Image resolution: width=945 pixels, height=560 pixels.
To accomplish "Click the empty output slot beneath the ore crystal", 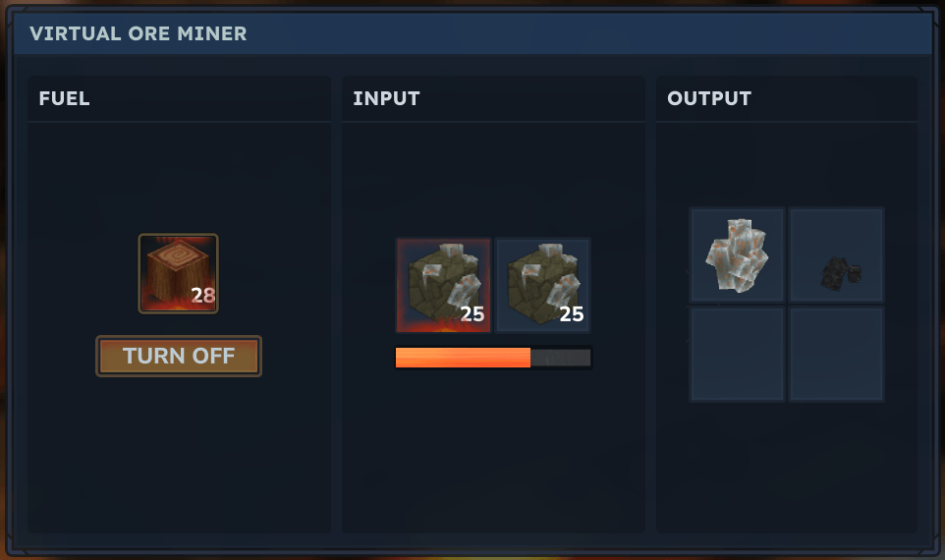I will coord(737,354).
